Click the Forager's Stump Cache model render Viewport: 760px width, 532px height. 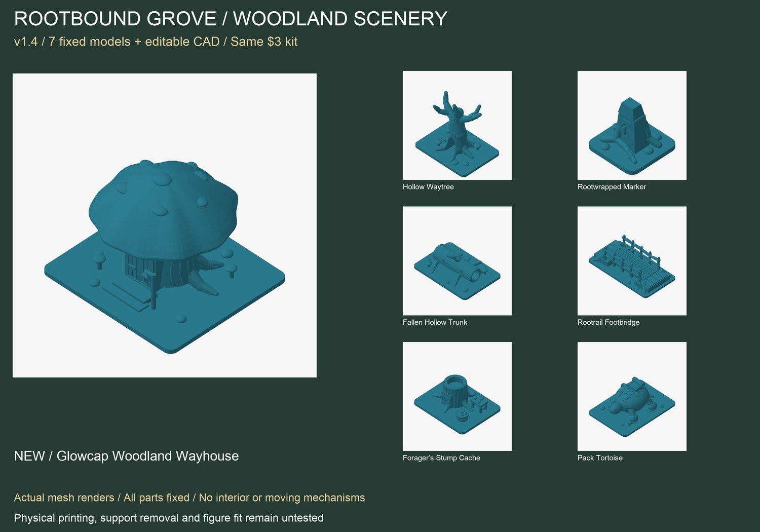[457, 396]
